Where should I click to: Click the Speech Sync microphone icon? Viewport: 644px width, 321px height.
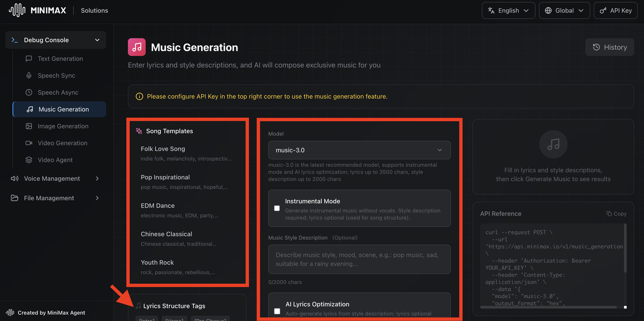[x=29, y=75]
